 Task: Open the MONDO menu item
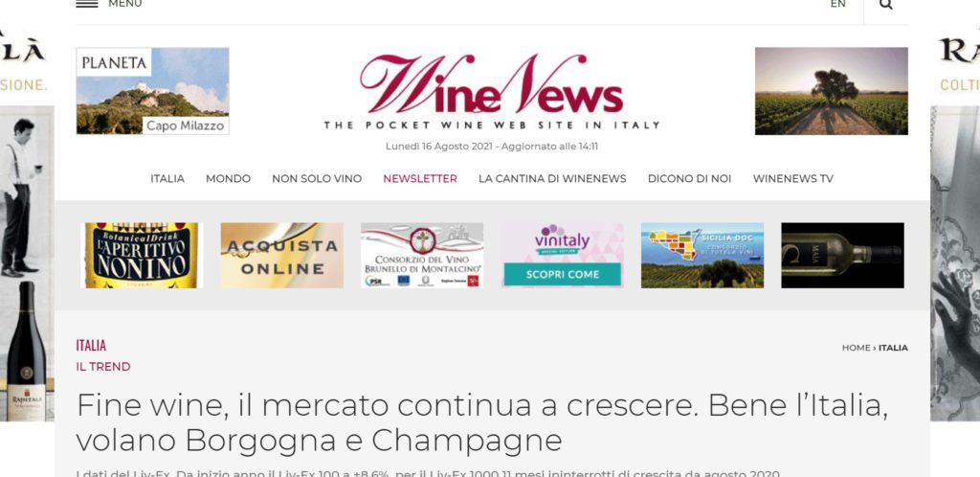[228, 179]
